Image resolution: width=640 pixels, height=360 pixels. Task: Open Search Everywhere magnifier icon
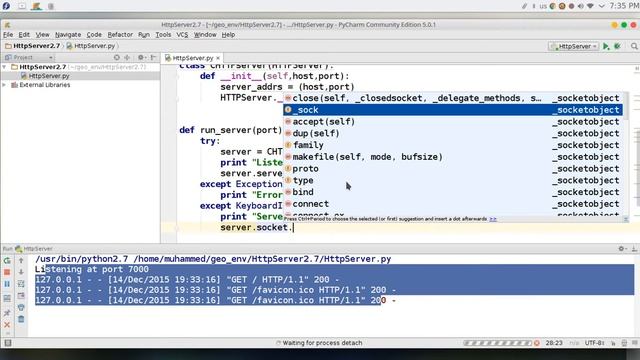click(634, 47)
